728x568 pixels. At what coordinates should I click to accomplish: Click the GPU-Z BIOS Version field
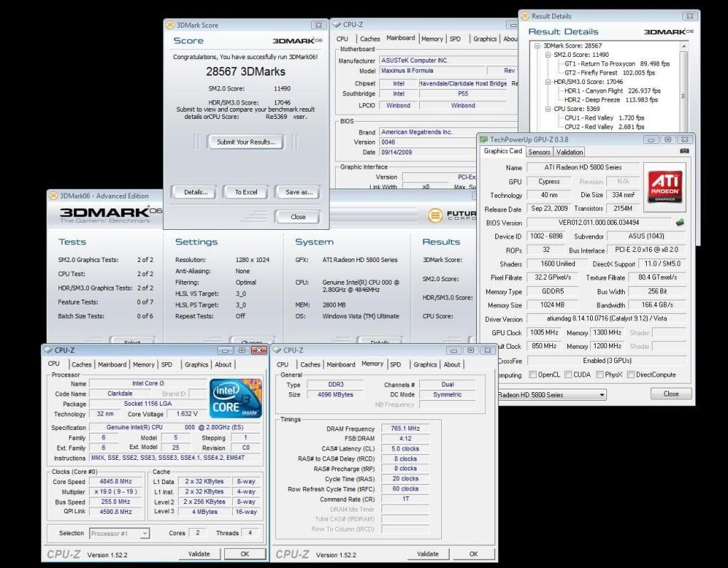[x=598, y=223]
